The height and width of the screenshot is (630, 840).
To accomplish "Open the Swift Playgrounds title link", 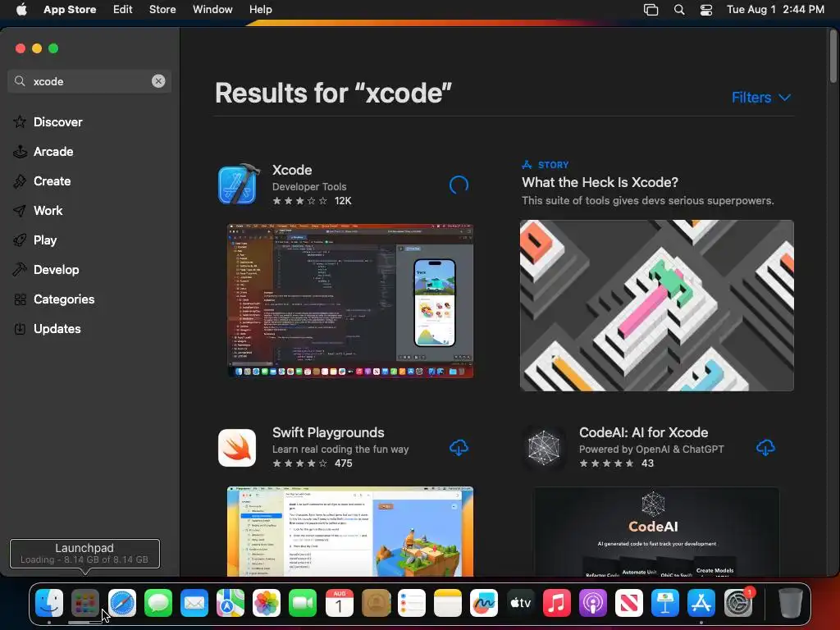I will click(x=328, y=432).
